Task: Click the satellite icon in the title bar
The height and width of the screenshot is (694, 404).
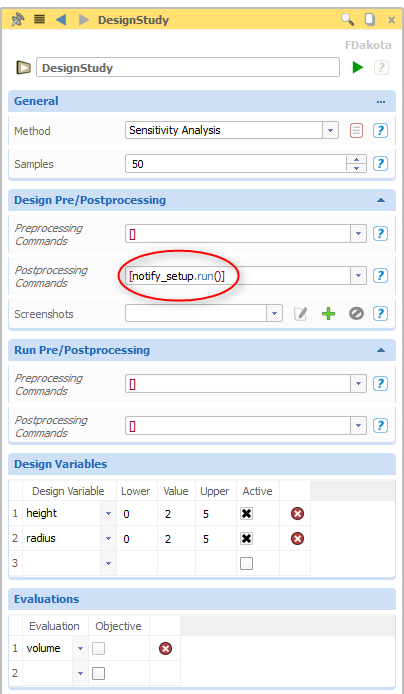Action: point(17,20)
